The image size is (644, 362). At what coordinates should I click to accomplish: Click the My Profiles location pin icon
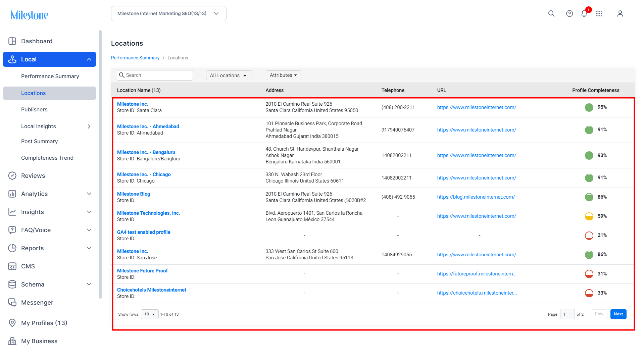(12, 323)
